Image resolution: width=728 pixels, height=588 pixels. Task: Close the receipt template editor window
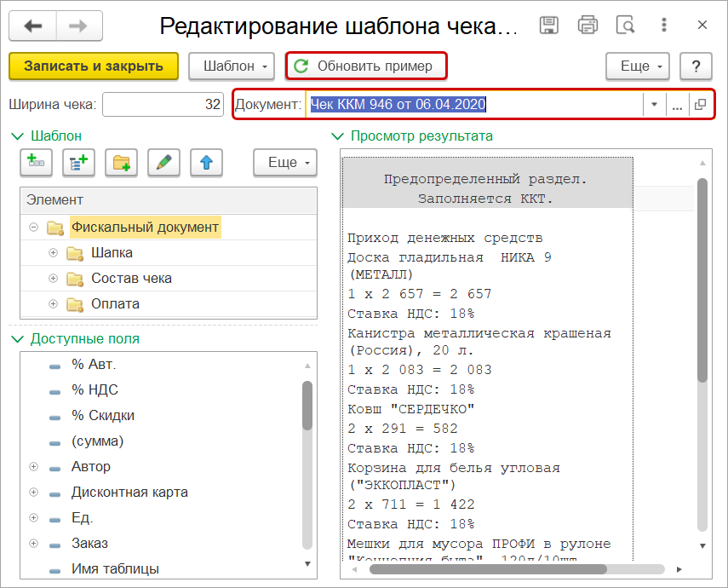tap(702, 25)
